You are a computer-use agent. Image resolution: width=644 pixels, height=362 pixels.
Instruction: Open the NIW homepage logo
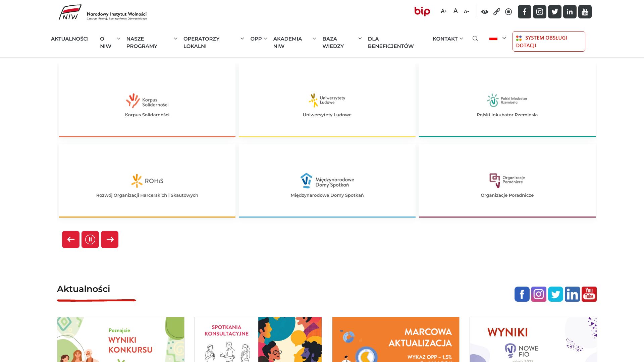point(103,12)
